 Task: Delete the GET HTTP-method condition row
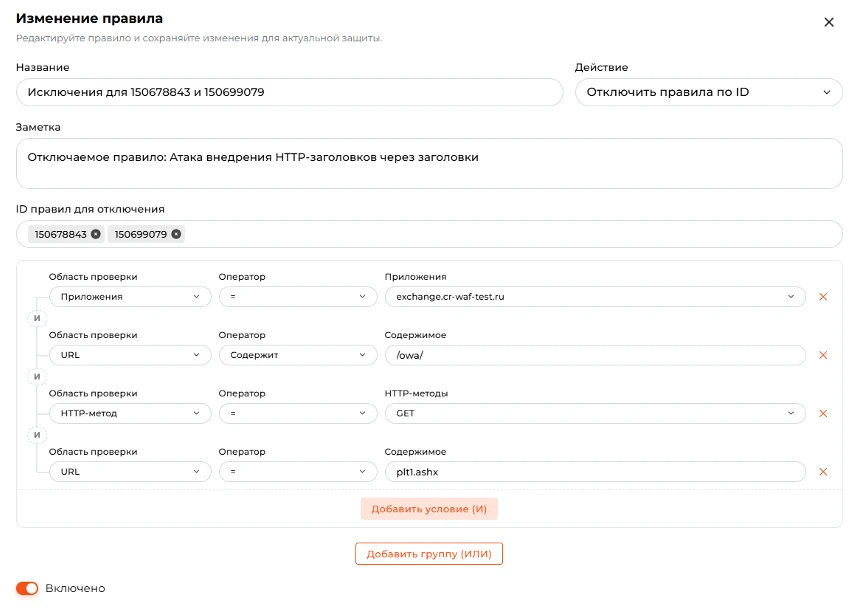(823, 414)
